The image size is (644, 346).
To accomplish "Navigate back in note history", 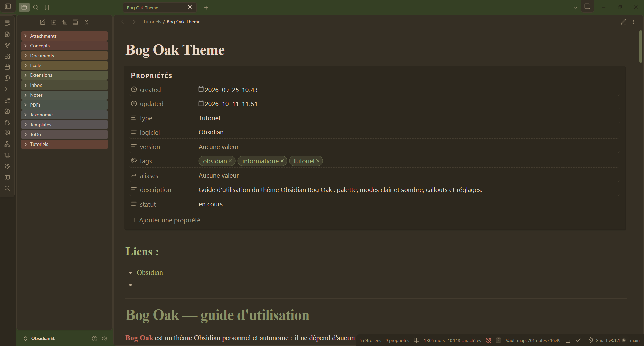I will click(123, 22).
